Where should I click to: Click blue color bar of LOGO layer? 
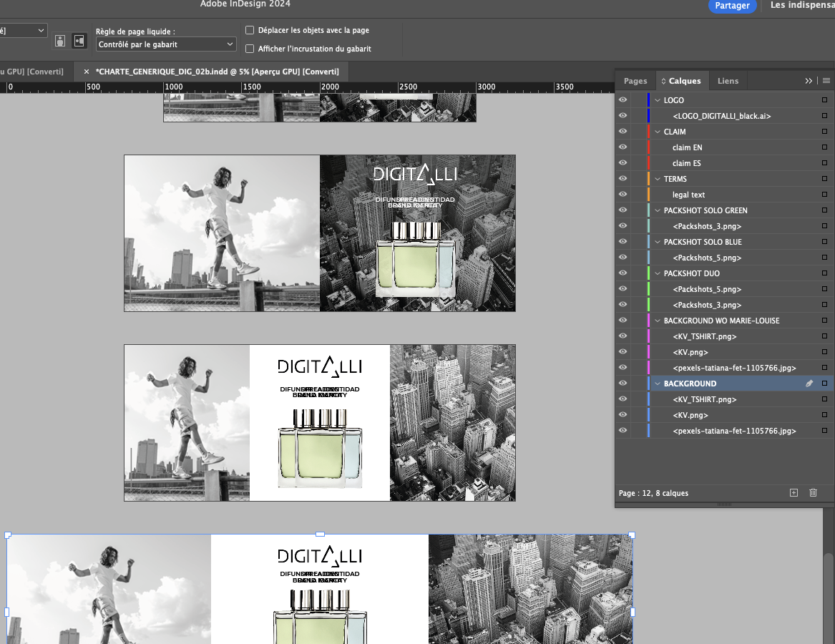648,100
